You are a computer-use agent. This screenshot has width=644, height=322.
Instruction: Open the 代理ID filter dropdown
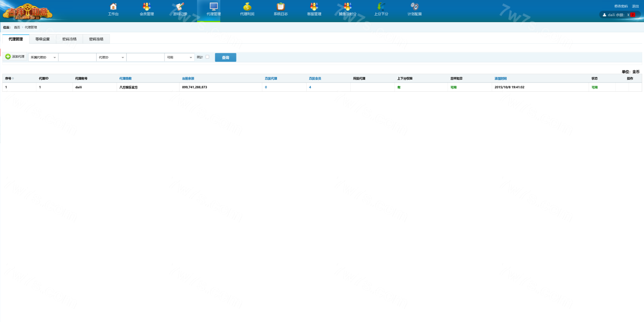coord(111,57)
